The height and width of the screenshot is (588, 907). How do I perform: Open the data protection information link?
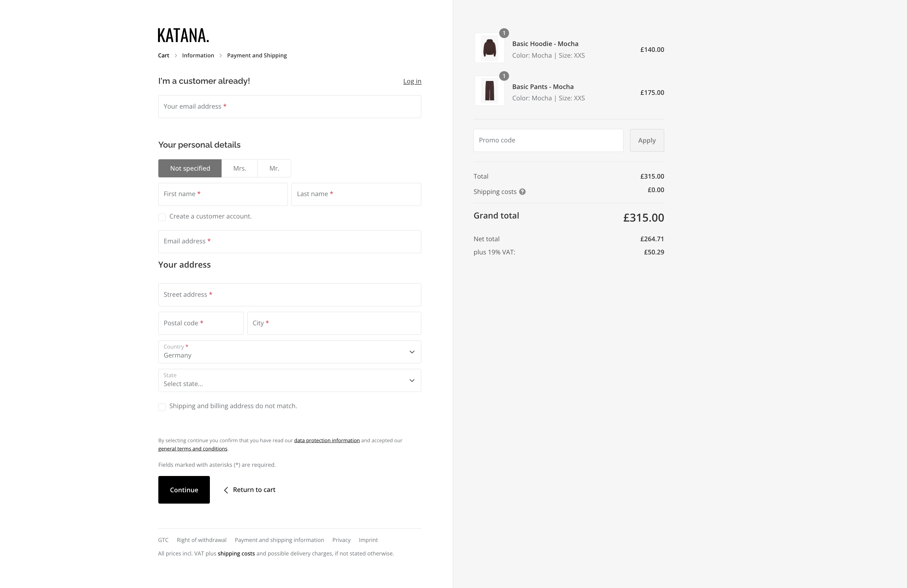pos(326,440)
